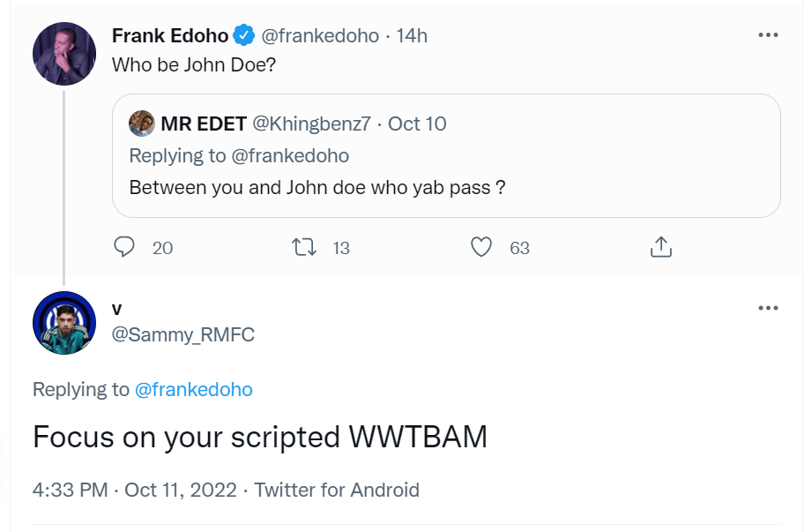Open more options menu on Sammy_RMFC's reply
This screenshot has height=532, width=812.
tap(768, 307)
